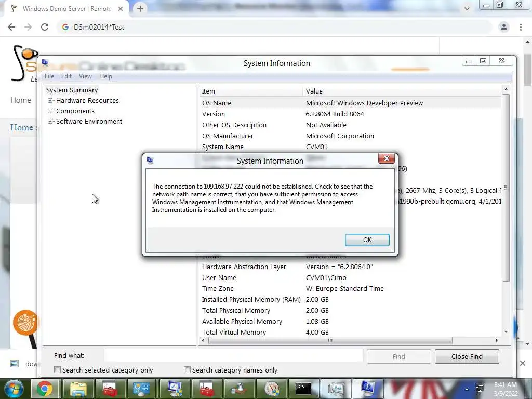Select the User Name CVM01\Cirno row
The width and height of the screenshot is (532, 399).
[350, 277]
